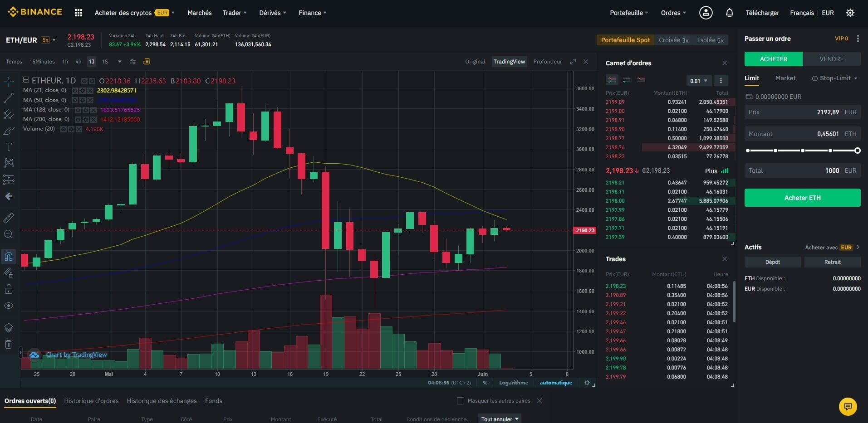Activate the ruler measure tool
This screenshot has width=868, height=423.
[x=9, y=218]
